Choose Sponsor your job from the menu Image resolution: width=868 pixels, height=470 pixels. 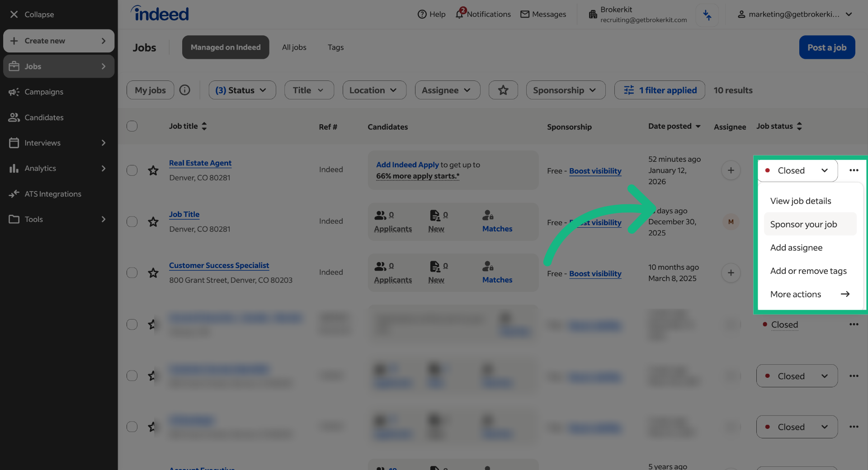click(x=803, y=224)
